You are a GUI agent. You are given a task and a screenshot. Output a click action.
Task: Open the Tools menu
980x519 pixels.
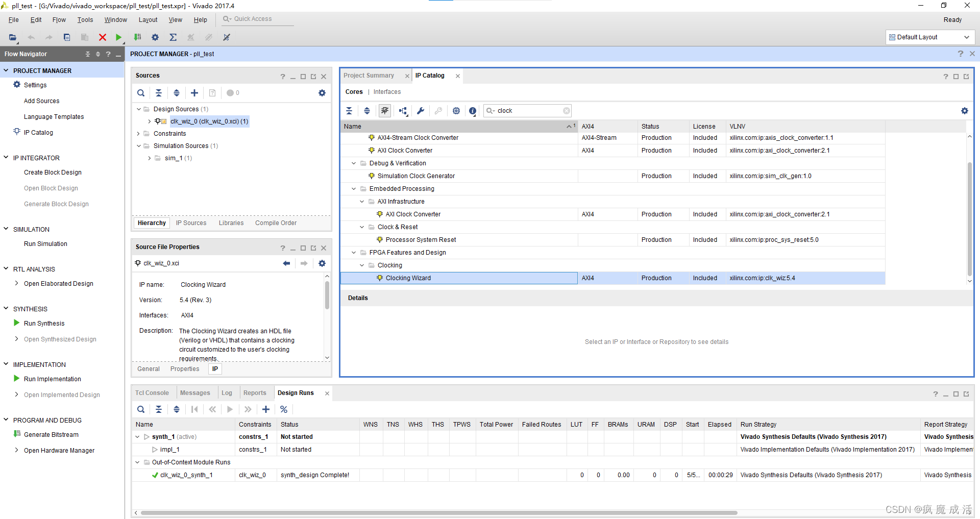tap(85, 20)
